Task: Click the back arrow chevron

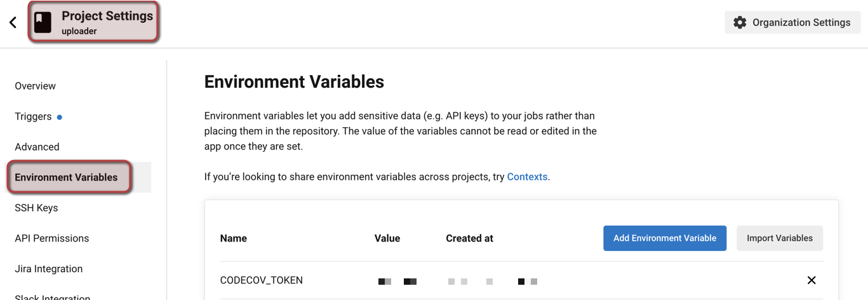Action: coord(13,22)
